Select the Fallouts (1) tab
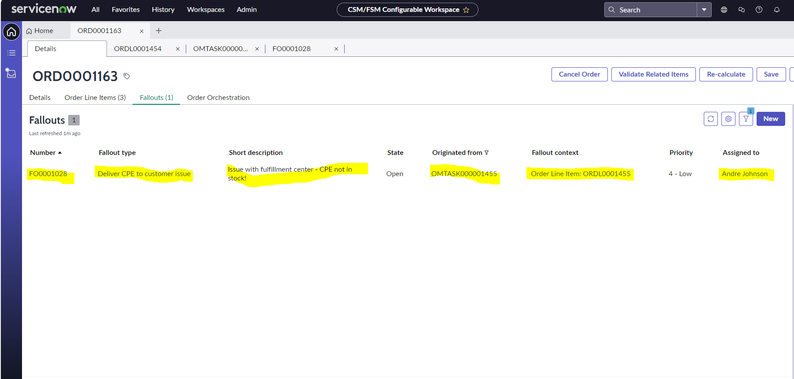The width and height of the screenshot is (794, 379). click(x=156, y=97)
